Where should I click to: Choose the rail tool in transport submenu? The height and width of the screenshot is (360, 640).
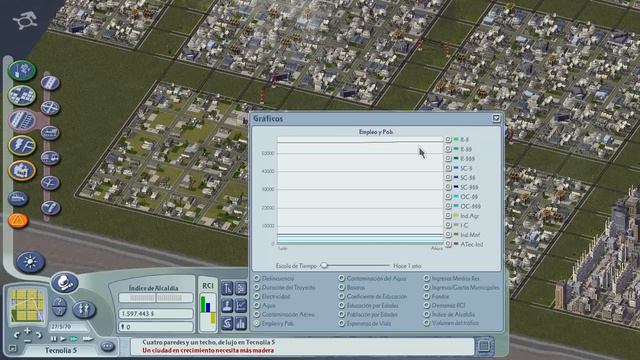[50, 133]
